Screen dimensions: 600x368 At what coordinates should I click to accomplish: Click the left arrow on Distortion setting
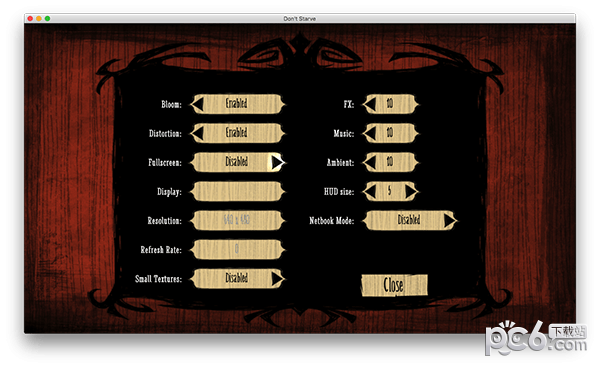198,133
